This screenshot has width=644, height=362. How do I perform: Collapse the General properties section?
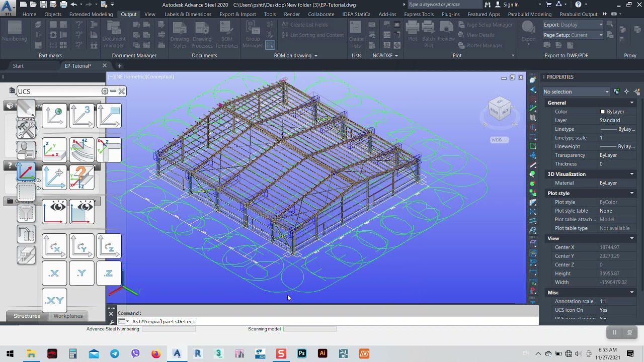point(632,103)
